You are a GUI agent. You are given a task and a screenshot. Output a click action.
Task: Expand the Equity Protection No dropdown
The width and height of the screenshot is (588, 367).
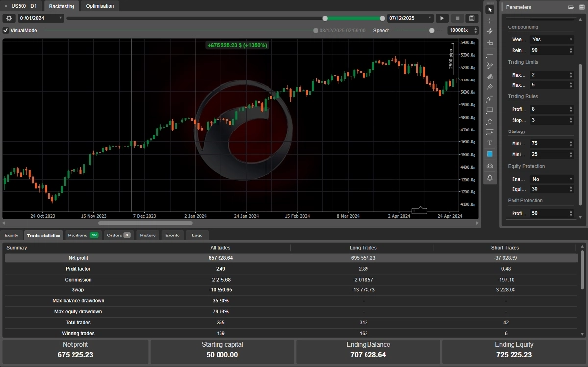point(552,179)
